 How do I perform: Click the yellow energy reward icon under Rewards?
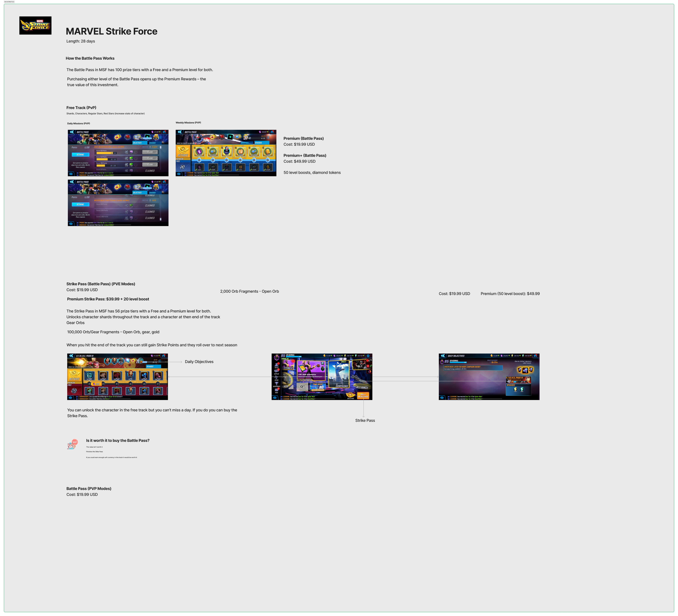516,390
